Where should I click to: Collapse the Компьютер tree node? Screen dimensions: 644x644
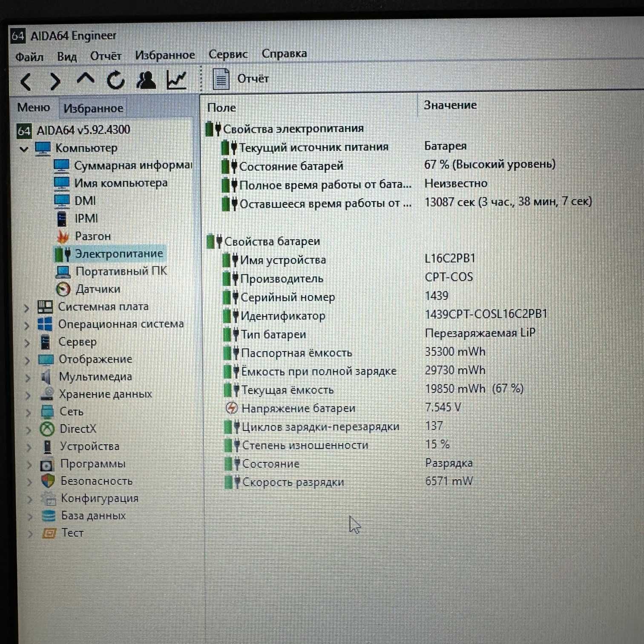[x=24, y=149]
